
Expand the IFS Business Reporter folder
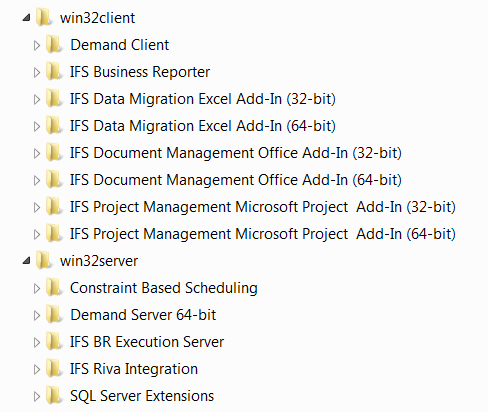coord(37,72)
